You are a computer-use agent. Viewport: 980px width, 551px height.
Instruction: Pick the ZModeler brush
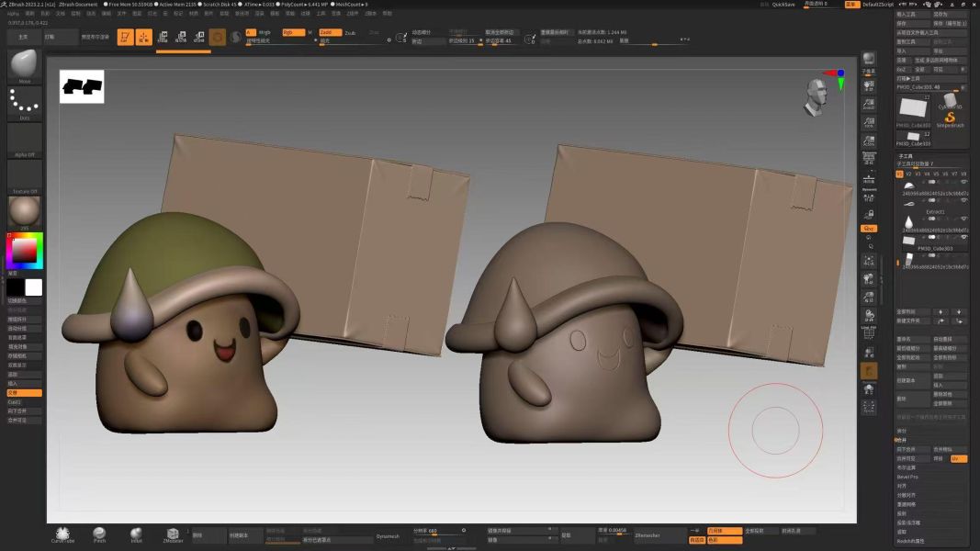(173, 534)
